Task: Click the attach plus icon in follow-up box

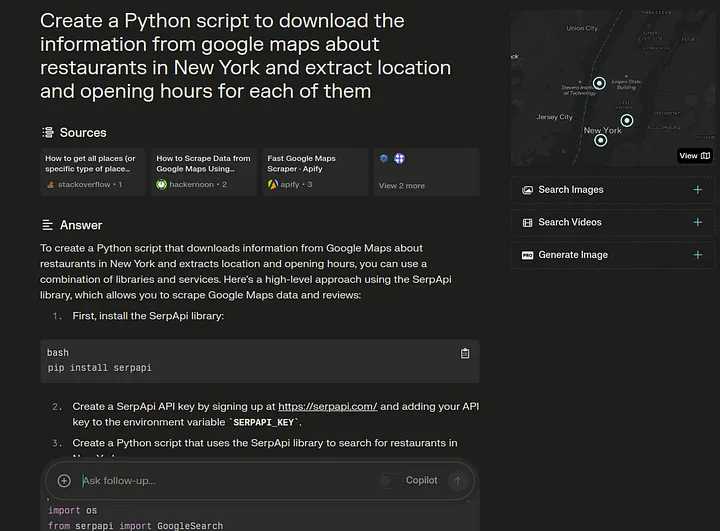Action: (64, 480)
